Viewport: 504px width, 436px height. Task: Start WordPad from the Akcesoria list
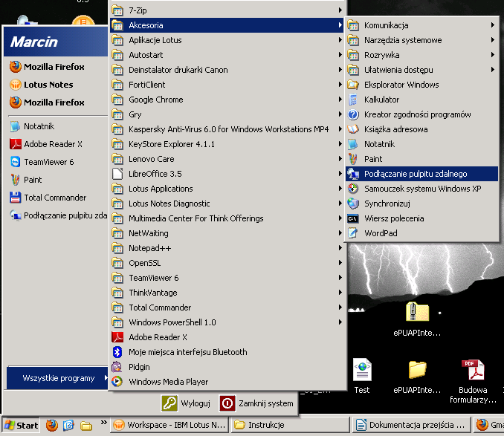(x=421, y=233)
